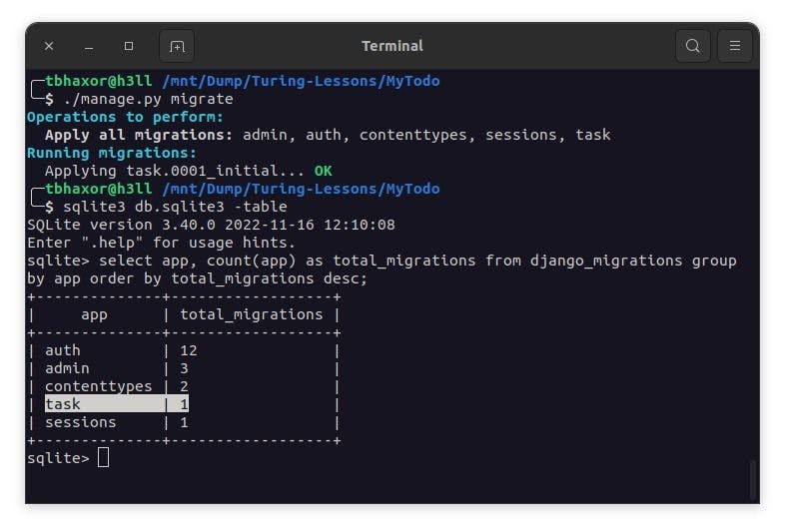
Task: Click the 'total_migrations' column header
Action: [252, 314]
